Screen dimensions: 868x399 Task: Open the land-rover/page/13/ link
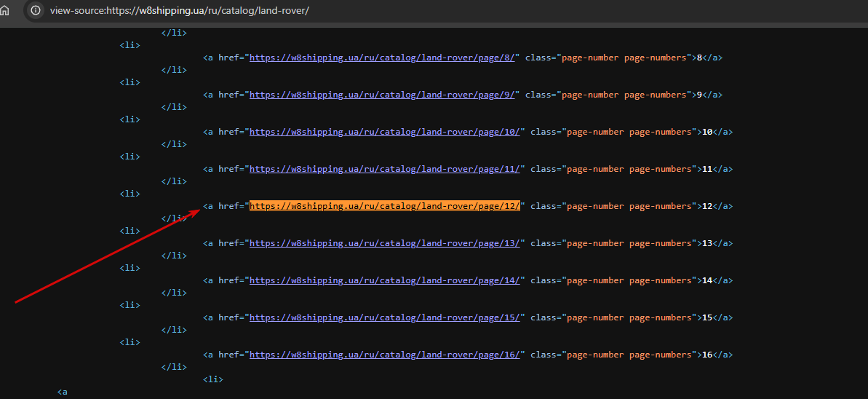coord(385,243)
